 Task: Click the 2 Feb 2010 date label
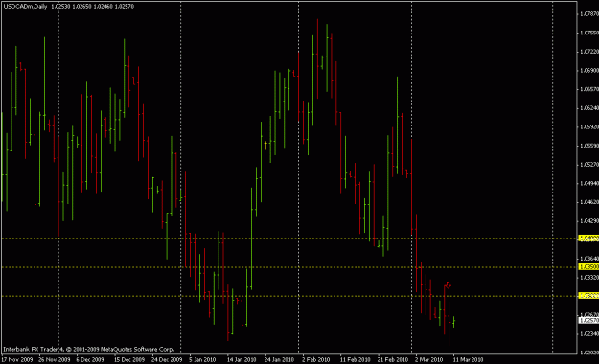point(315,360)
